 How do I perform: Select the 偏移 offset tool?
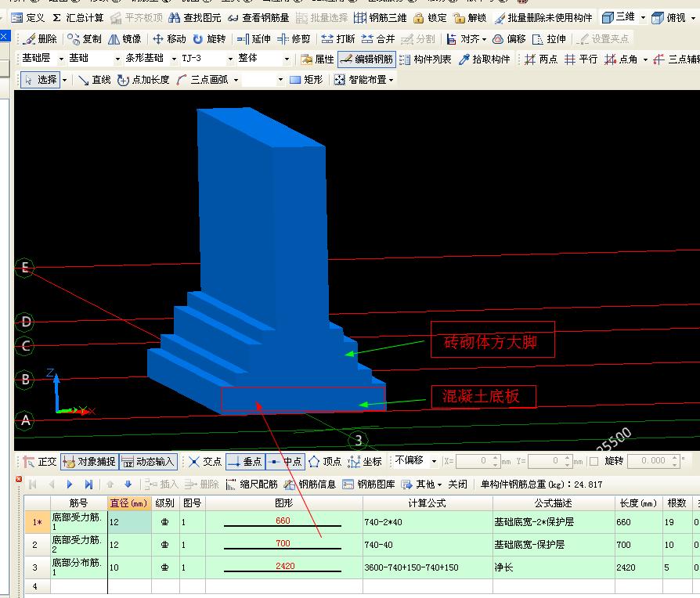click(x=509, y=39)
